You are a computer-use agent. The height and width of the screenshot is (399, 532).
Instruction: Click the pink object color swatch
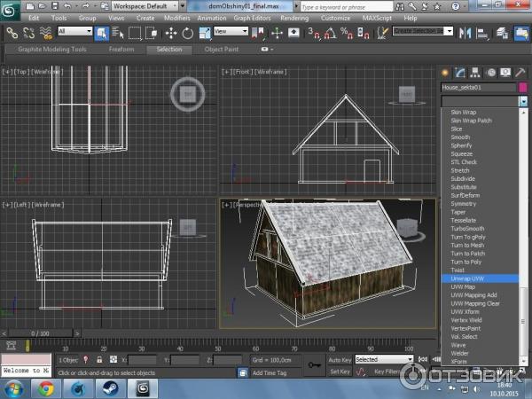[523, 89]
